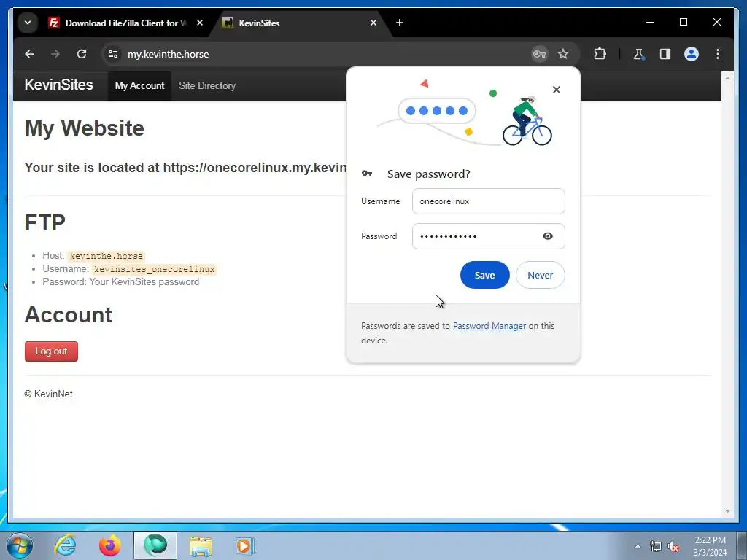This screenshot has height=560, width=747.
Task: Click the Username field in save dialog
Action: click(x=488, y=201)
